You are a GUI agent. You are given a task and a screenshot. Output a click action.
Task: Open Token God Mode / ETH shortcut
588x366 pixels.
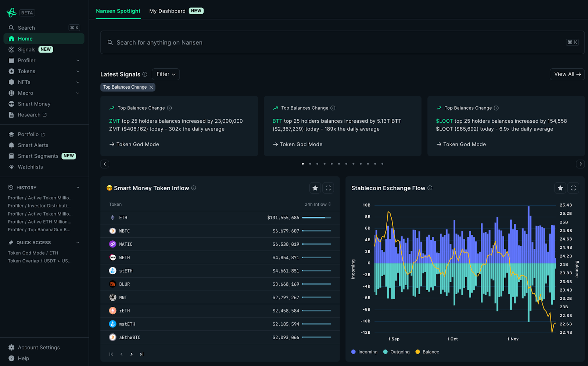[33, 253]
